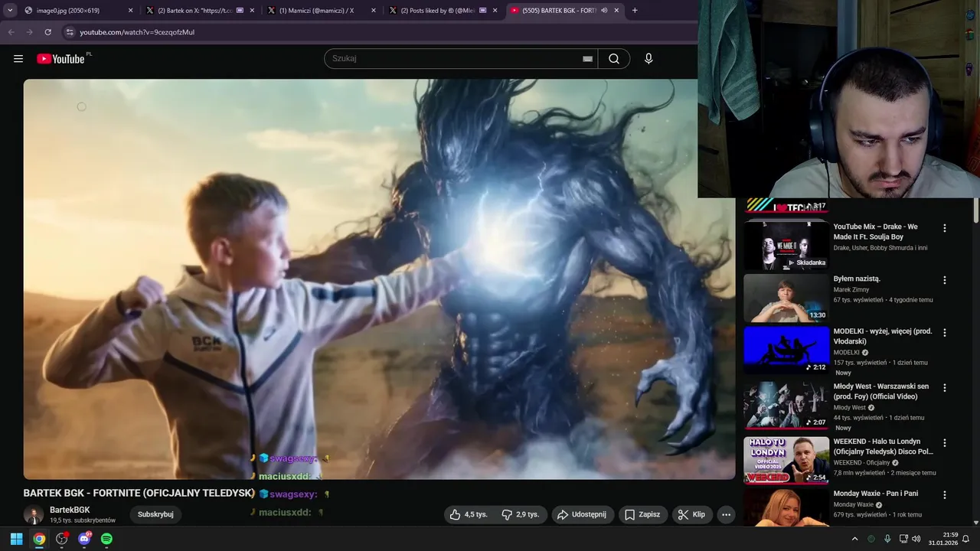Screen dimensions: 980x551
Task: Share the video via Udostępnij
Action: coord(582,514)
